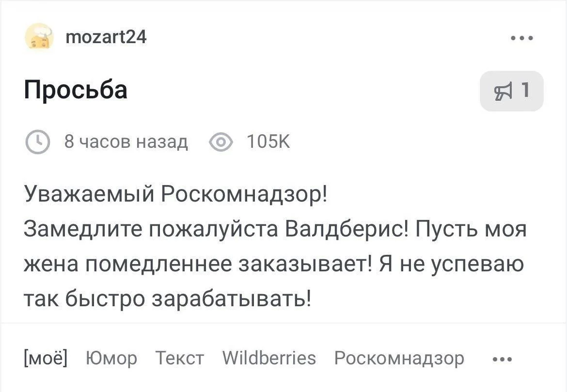Viewport: 567px width, 392px height.
Task: Click the mozart24 username link
Action: click(x=105, y=37)
